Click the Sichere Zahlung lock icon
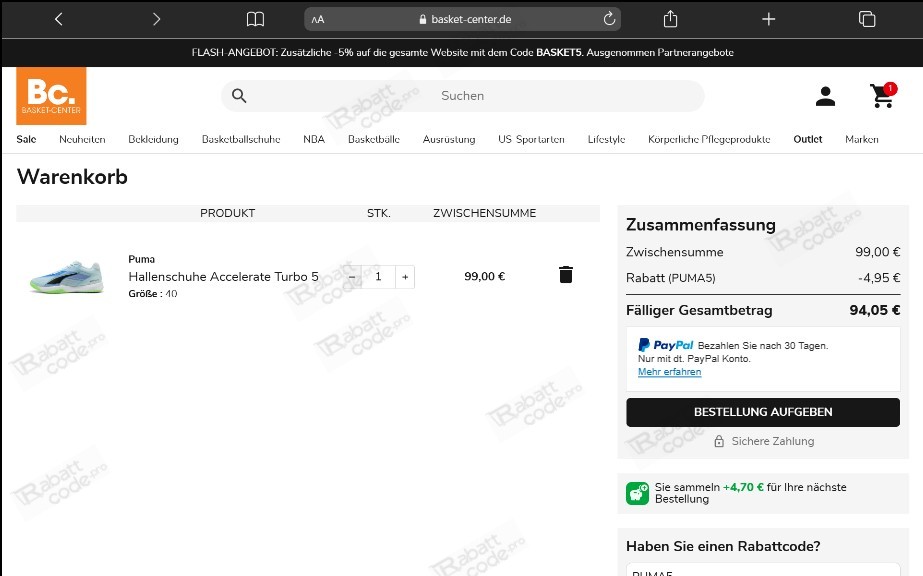Screen dimensions: 923x576 coord(719,441)
